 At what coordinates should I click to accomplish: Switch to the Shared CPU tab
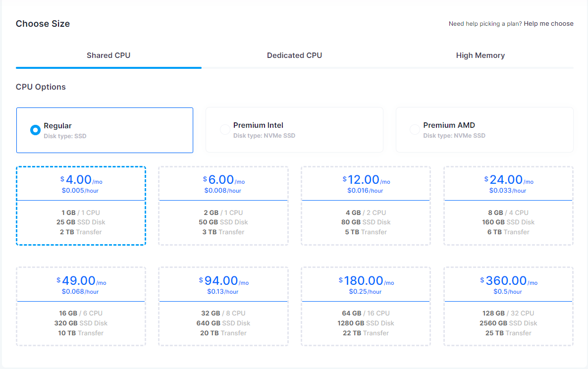(x=108, y=55)
